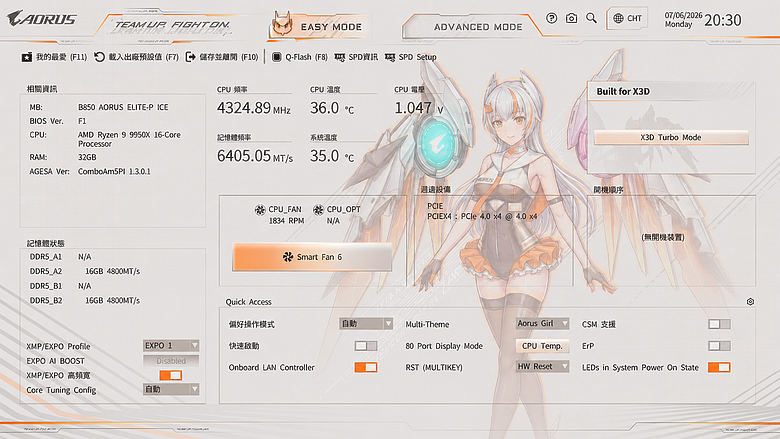Click the save and exit door icon
The image size is (780, 439).
coord(191,57)
